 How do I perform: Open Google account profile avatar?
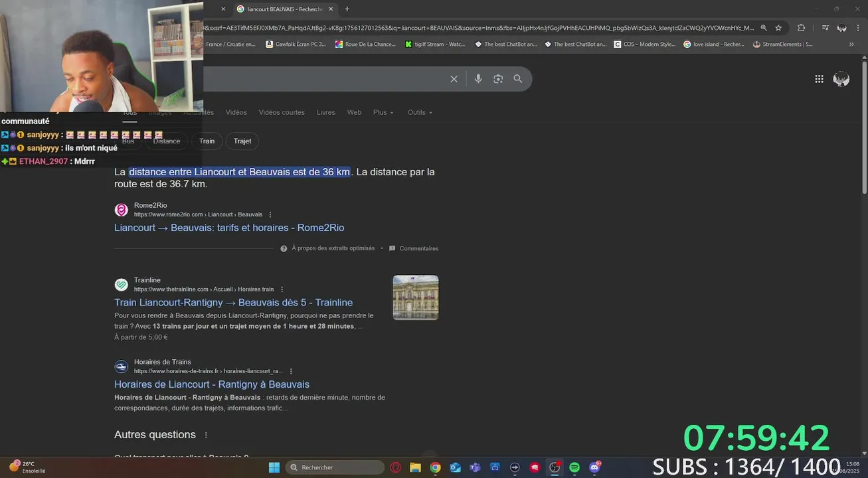coord(841,79)
